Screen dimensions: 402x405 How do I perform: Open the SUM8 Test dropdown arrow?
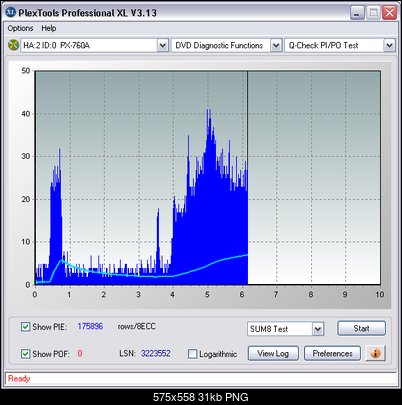pos(318,329)
